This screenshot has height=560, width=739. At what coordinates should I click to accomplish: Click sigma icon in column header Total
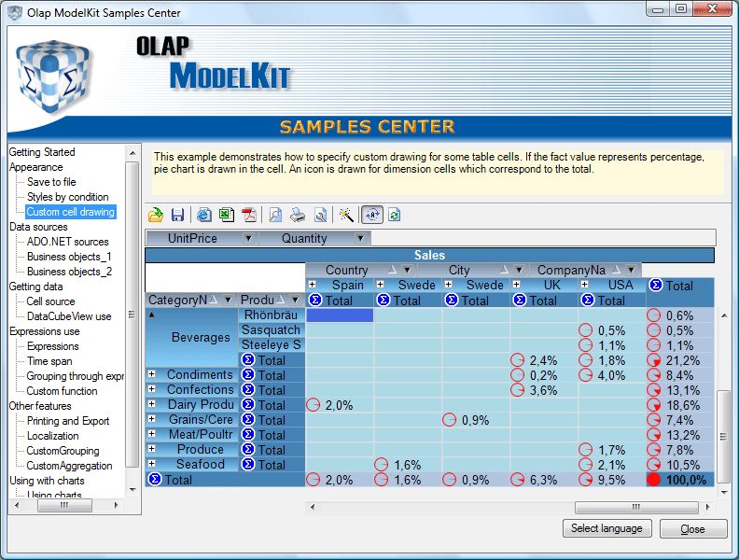coord(656,286)
